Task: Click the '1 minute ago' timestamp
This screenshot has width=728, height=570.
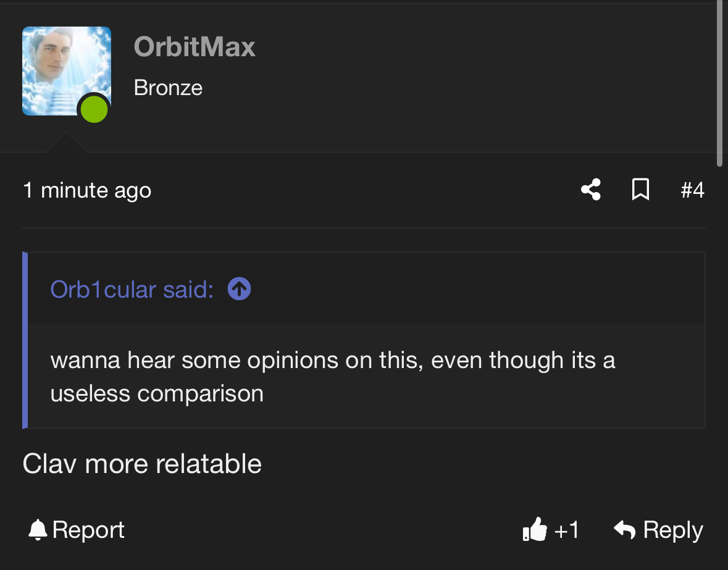Action: click(x=87, y=190)
